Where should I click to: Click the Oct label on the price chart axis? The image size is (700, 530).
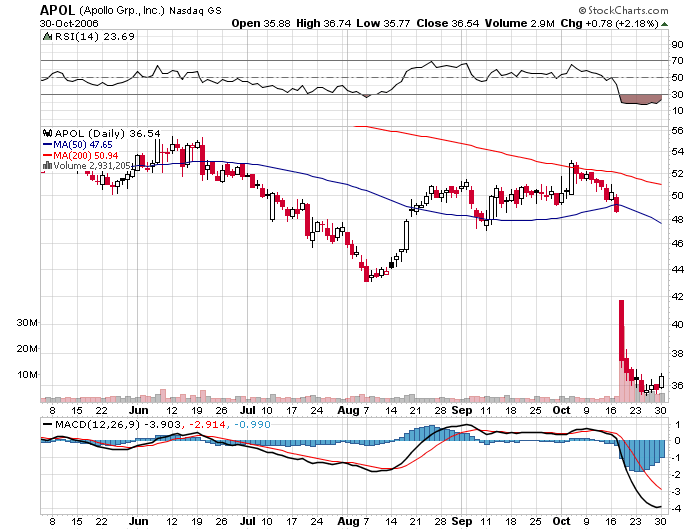[x=561, y=410]
